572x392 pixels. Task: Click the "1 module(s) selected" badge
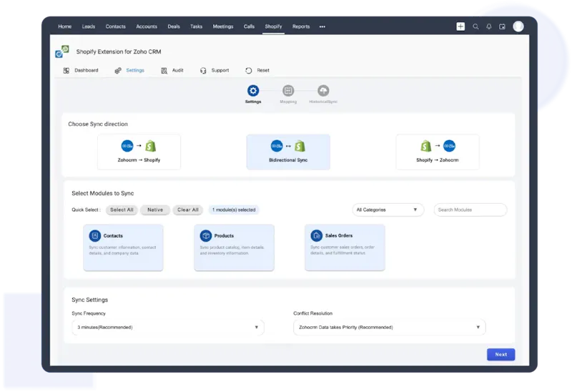[234, 210]
